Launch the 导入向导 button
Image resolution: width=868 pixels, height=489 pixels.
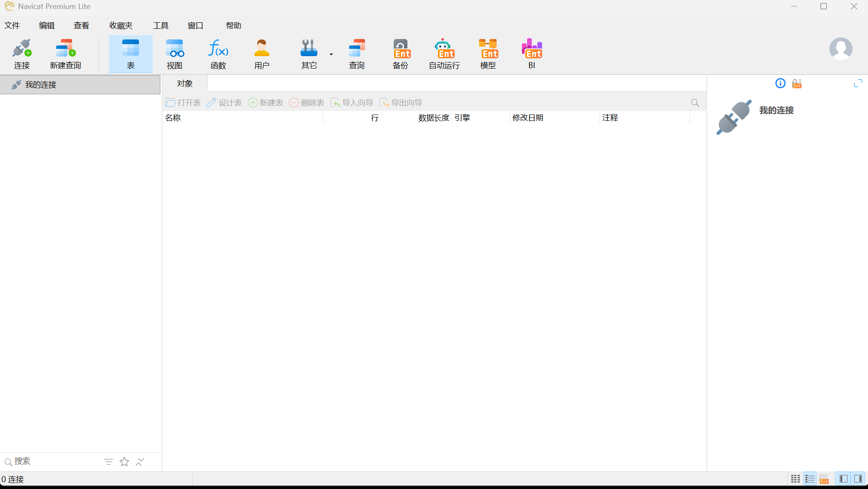(352, 103)
